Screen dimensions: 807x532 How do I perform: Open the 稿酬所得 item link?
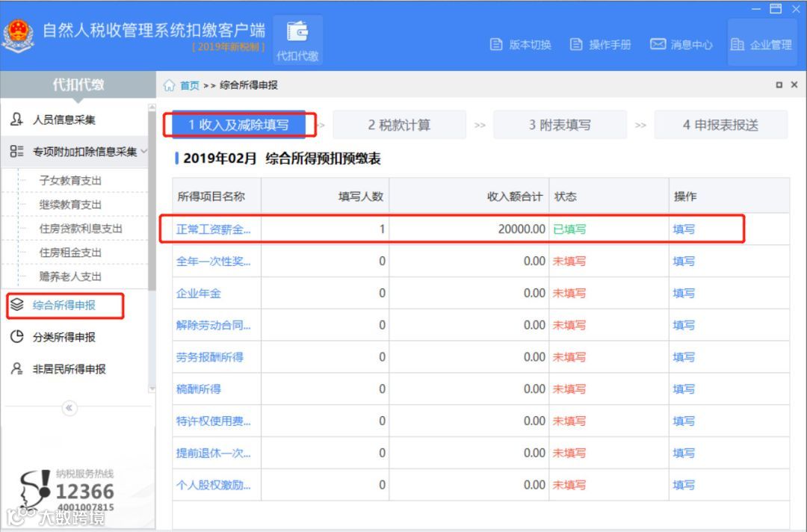[199, 389]
